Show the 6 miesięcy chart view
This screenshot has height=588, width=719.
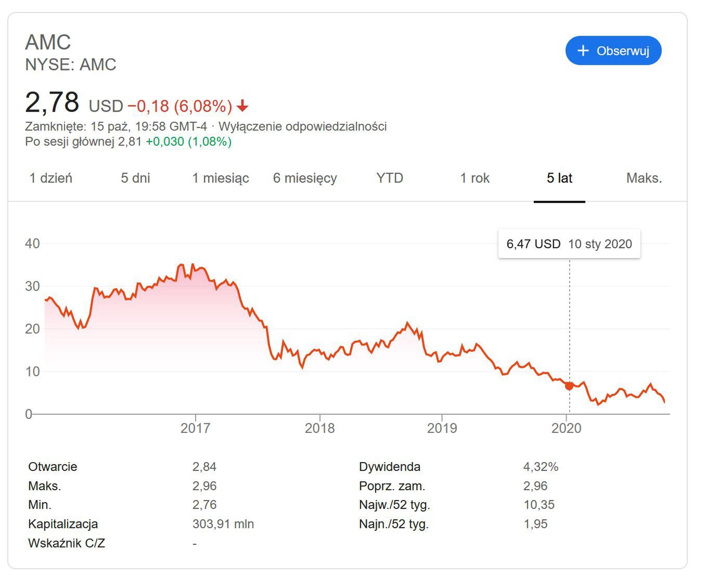tap(305, 178)
